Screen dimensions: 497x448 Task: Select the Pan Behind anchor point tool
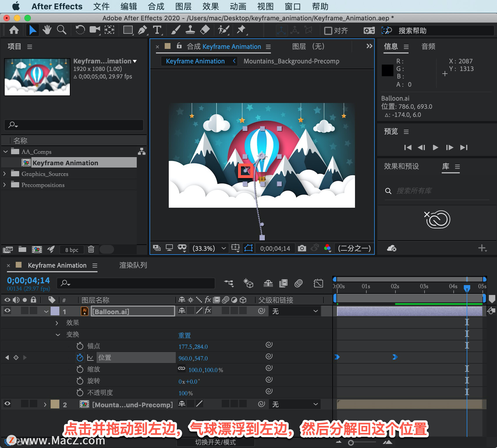coord(109,30)
